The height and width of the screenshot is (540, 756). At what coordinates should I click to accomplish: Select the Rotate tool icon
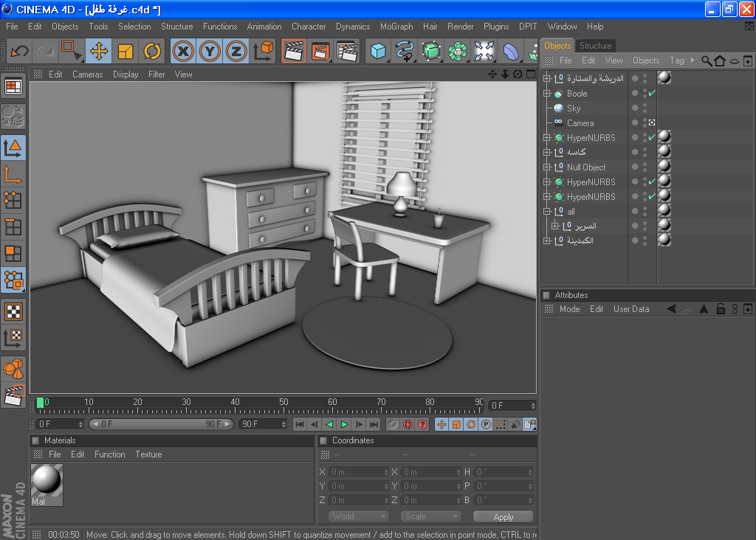(152, 51)
